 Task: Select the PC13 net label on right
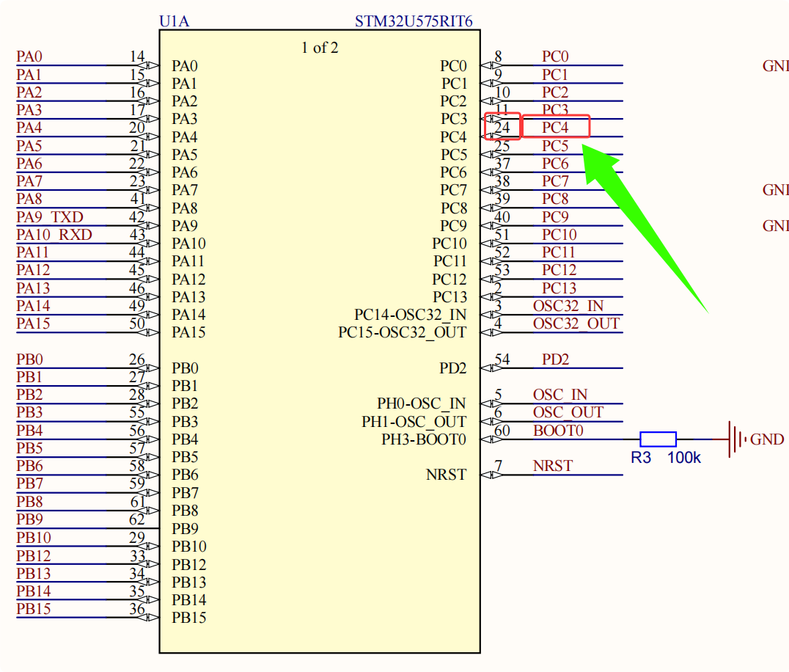559,288
